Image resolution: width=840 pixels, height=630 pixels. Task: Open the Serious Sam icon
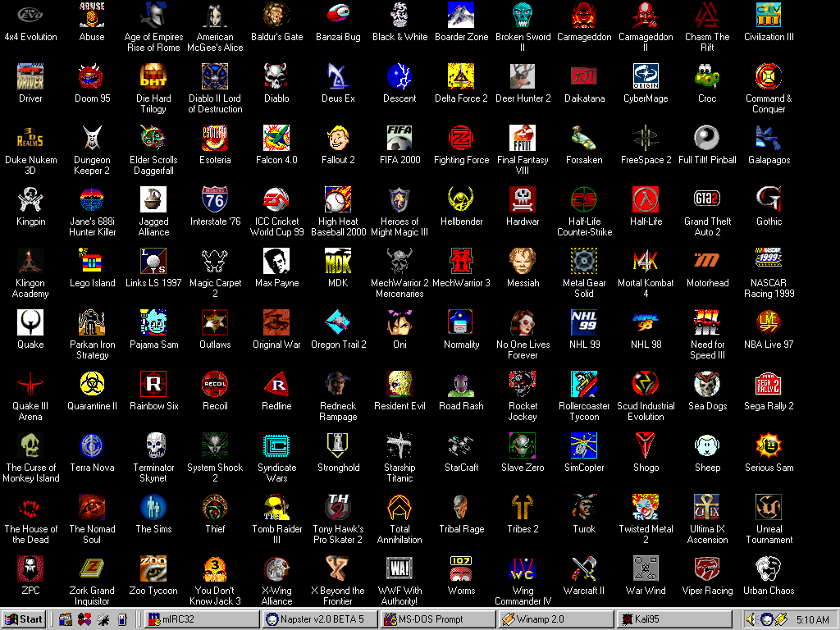click(x=769, y=445)
